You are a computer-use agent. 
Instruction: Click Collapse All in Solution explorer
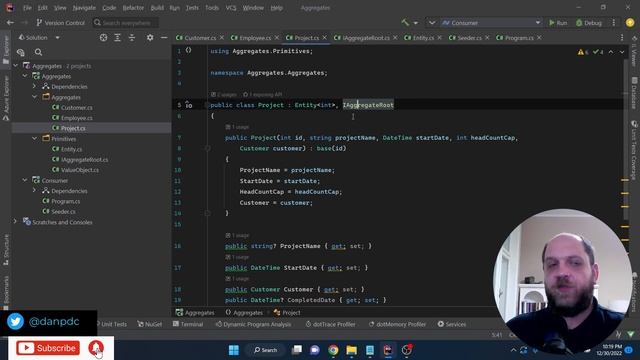pos(132,38)
